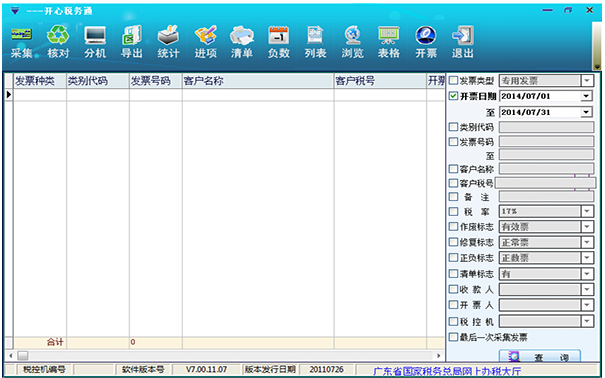Enable the 正负标志 checkbox
This screenshot has height=378, width=605.
pyautogui.click(x=453, y=257)
